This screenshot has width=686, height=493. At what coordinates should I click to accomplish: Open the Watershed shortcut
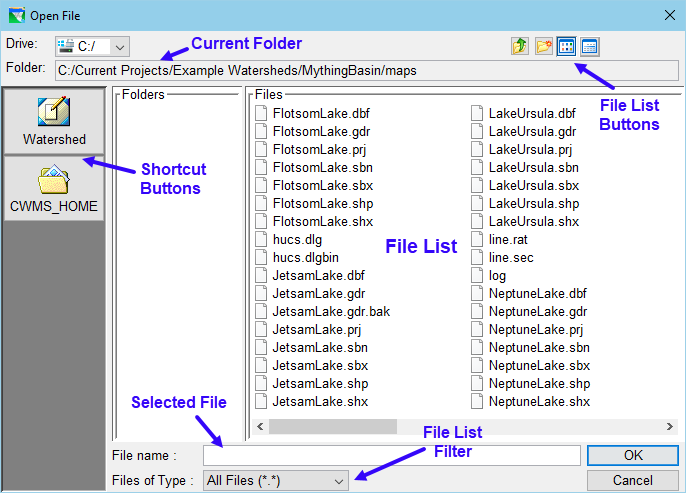click(x=54, y=120)
